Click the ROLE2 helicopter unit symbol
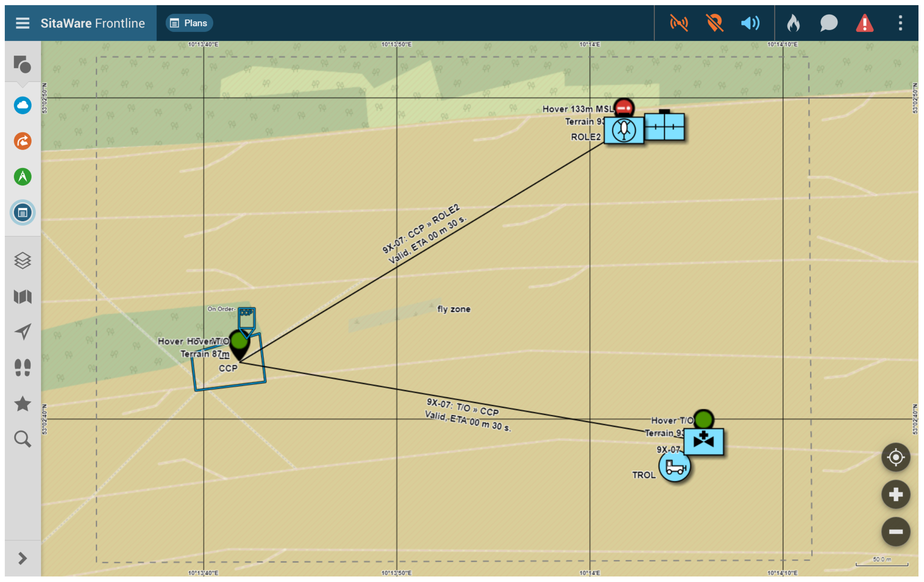The width and height of the screenshot is (924, 582). [623, 130]
